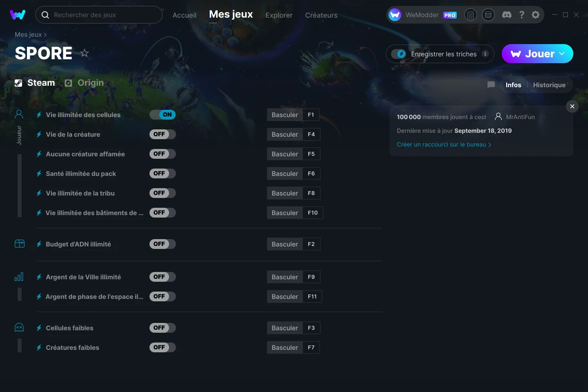Change the F9 hotkey for Argent de la Ville

click(312, 277)
